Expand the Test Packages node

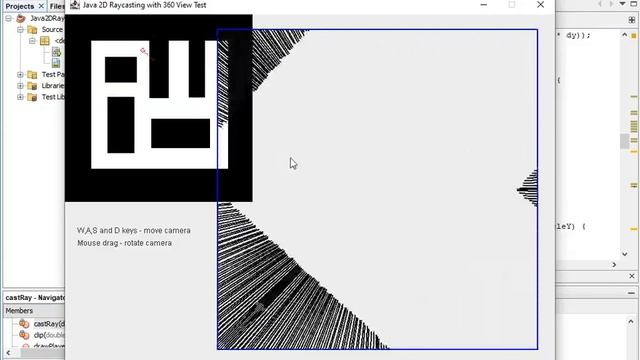(x=20, y=74)
